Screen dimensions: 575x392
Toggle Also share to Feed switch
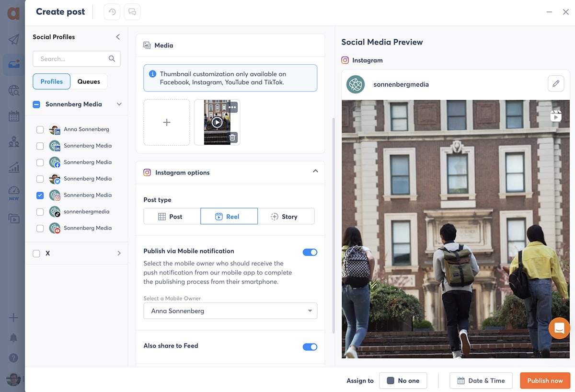click(x=310, y=347)
